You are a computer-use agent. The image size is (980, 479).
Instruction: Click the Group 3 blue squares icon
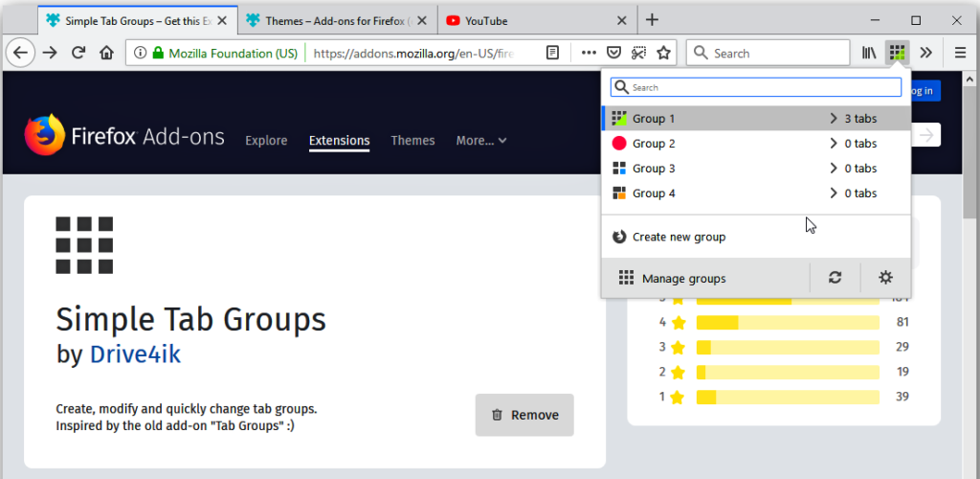tap(619, 169)
